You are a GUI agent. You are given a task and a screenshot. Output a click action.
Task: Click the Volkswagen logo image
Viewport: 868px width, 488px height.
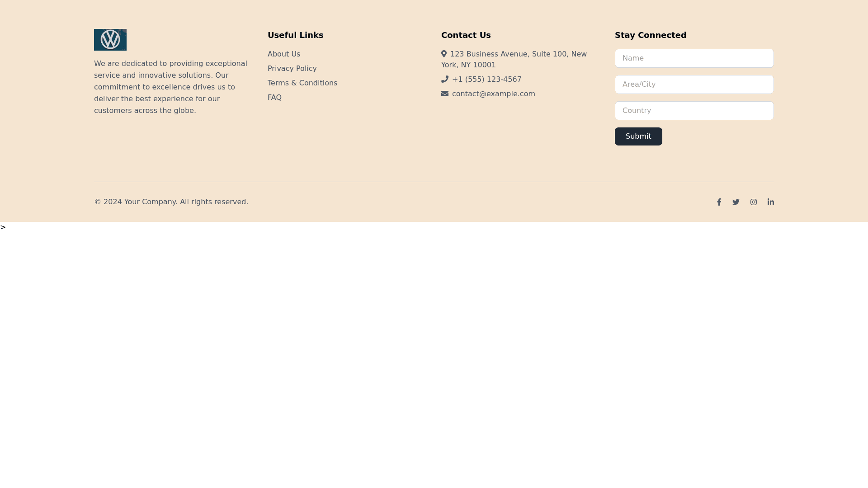click(x=110, y=40)
